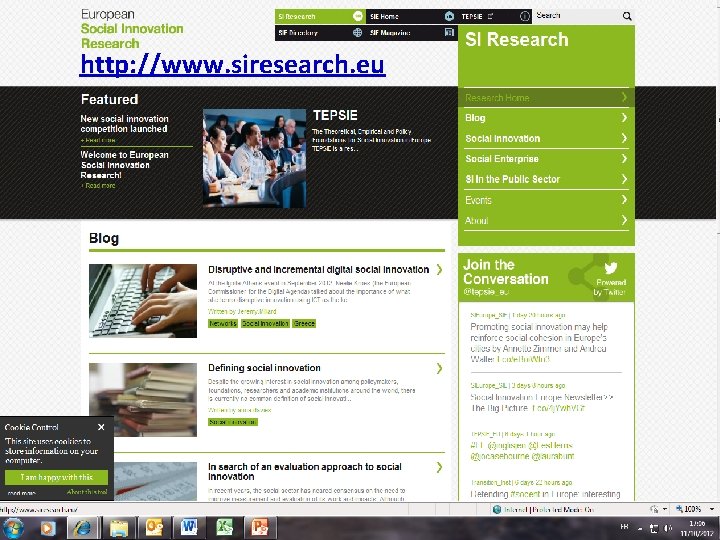
Task: Open the SI Research tab
Action: (321, 17)
